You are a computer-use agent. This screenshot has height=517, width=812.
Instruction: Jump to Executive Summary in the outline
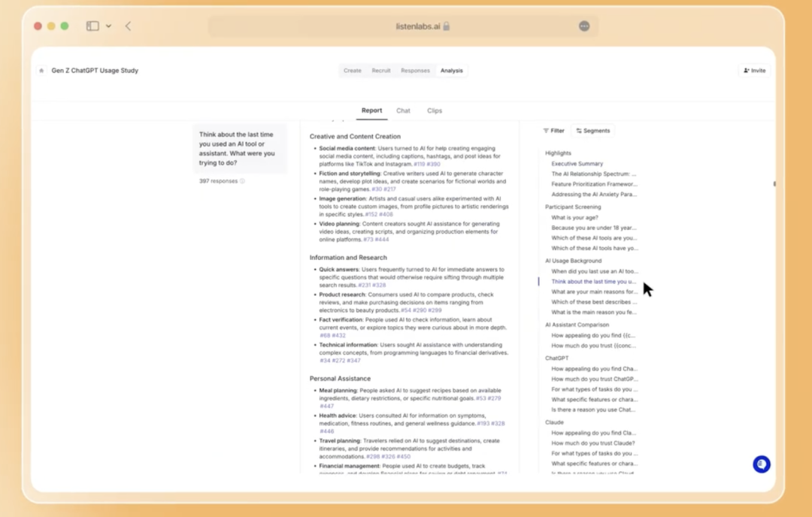(x=577, y=163)
